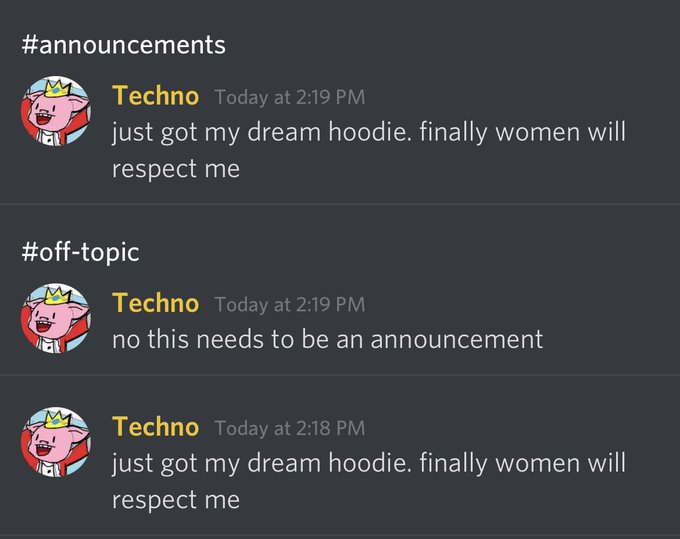Screen dimensions: 680x539
Task: Select the "no this needs to be an announcement" message
Action: click(x=327, y=339)
